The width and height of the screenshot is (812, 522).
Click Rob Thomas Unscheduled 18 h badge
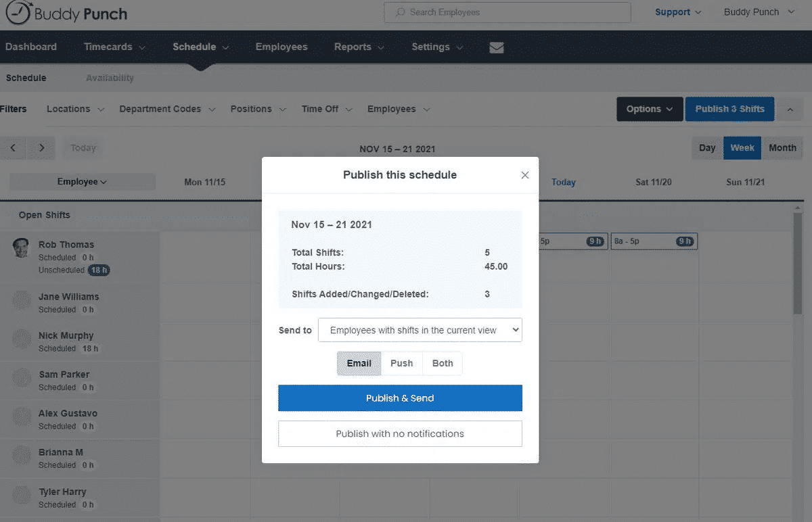[98, 270]
